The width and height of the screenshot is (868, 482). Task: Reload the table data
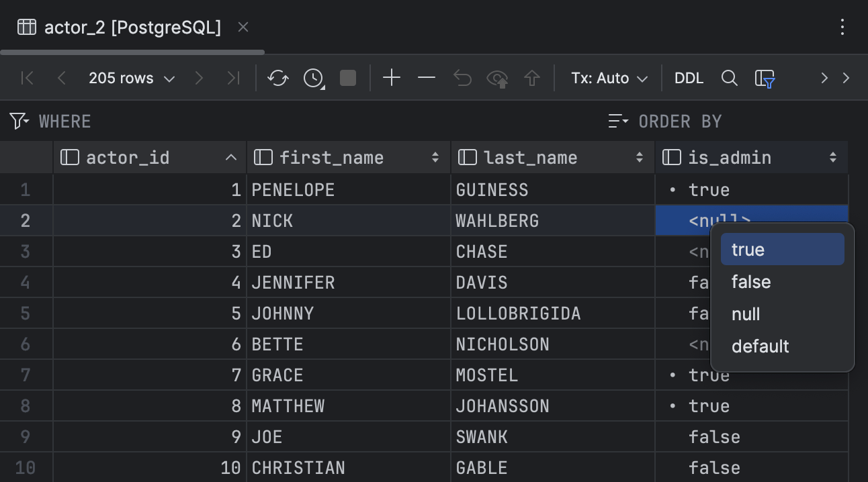pyautogui.click(x=277, y=78)
